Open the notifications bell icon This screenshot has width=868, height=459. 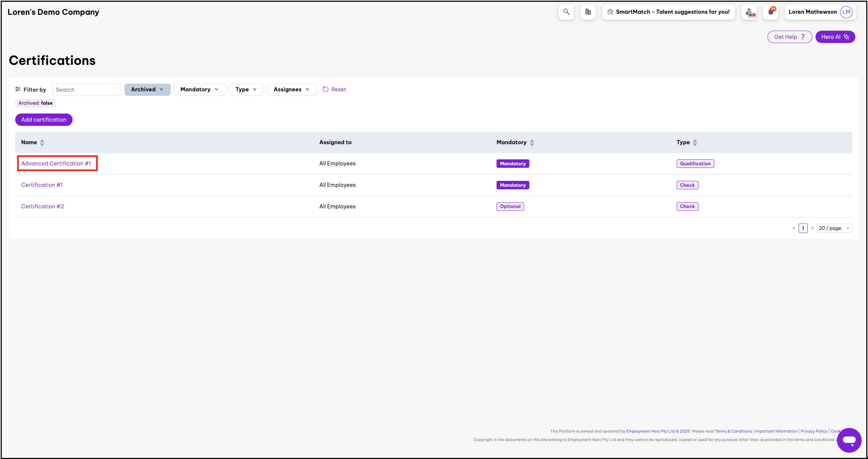tap(771, 12)
